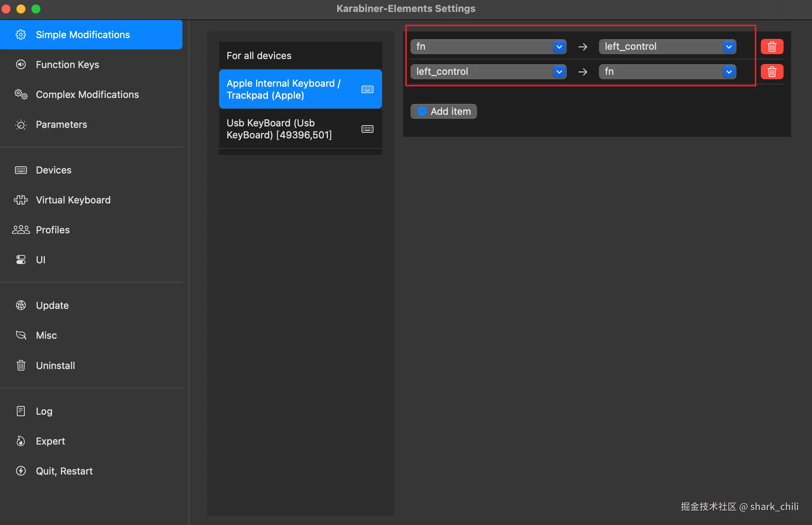The image size is (812, 525).
Task: Switch to the Devices section
Action: tap(53, 170)
